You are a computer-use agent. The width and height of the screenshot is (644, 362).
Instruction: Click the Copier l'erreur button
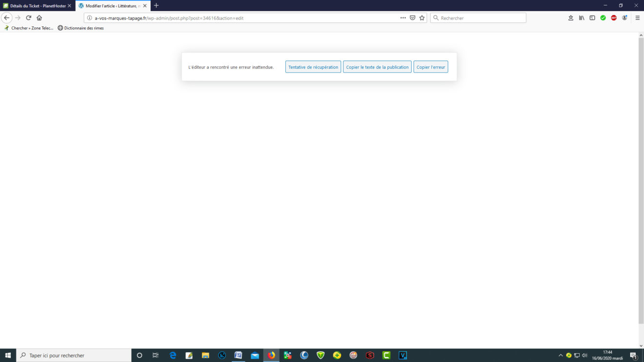[431, 67]
